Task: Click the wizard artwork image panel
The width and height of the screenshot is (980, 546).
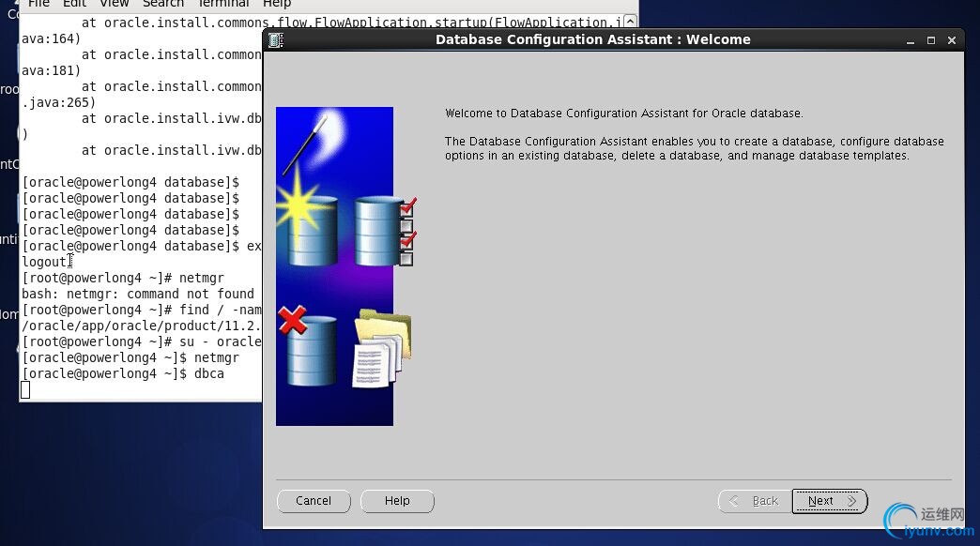Action: coord(335,266)
